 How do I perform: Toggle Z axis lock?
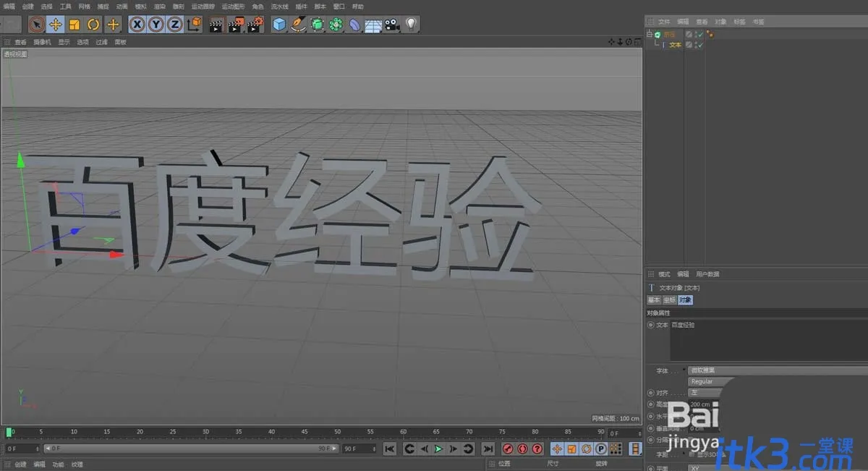point(174,25)
